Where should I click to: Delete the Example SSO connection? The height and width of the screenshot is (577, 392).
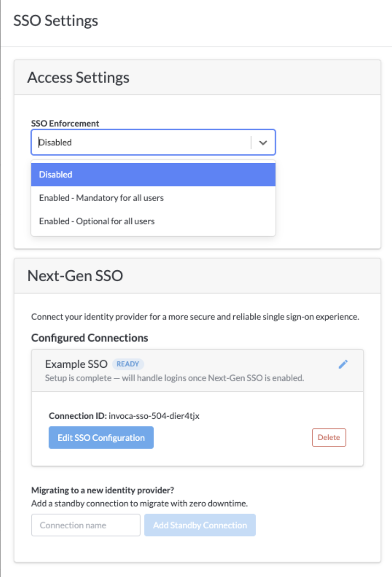point(329,437)
